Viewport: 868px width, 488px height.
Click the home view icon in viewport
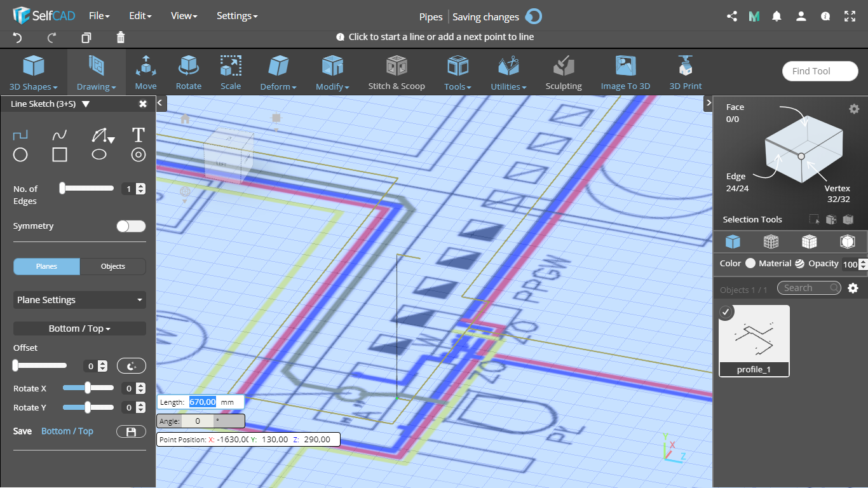click(x=185, y=118)
